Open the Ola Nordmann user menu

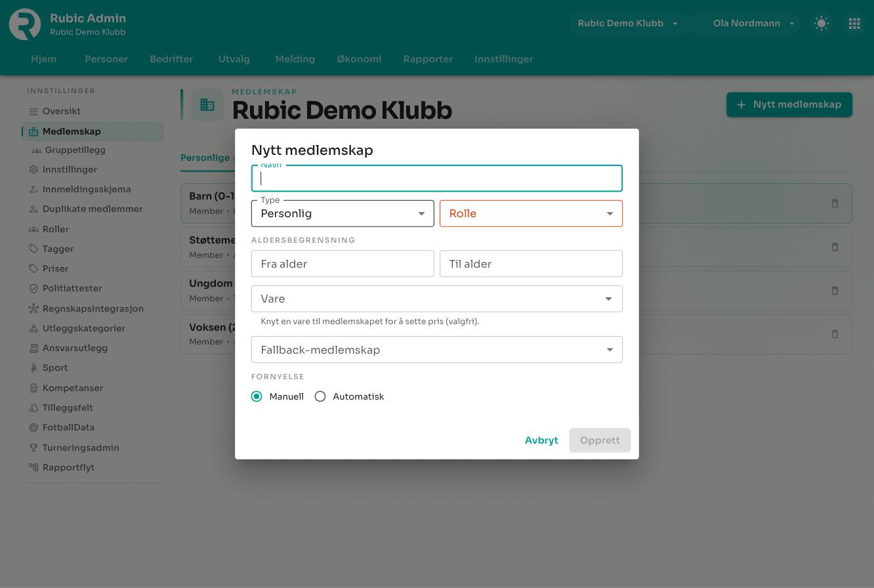(746, 24)
